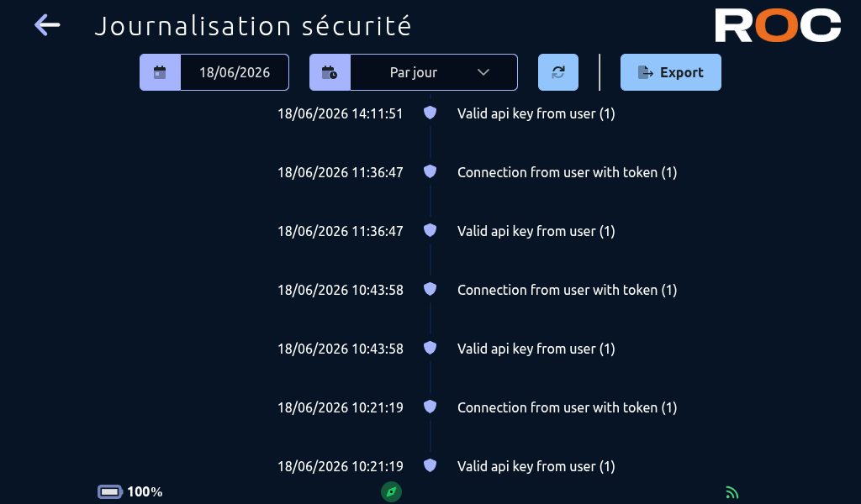861x504 pixels.
Task: Open the calendar date picker icon
Action: point(160,72)
